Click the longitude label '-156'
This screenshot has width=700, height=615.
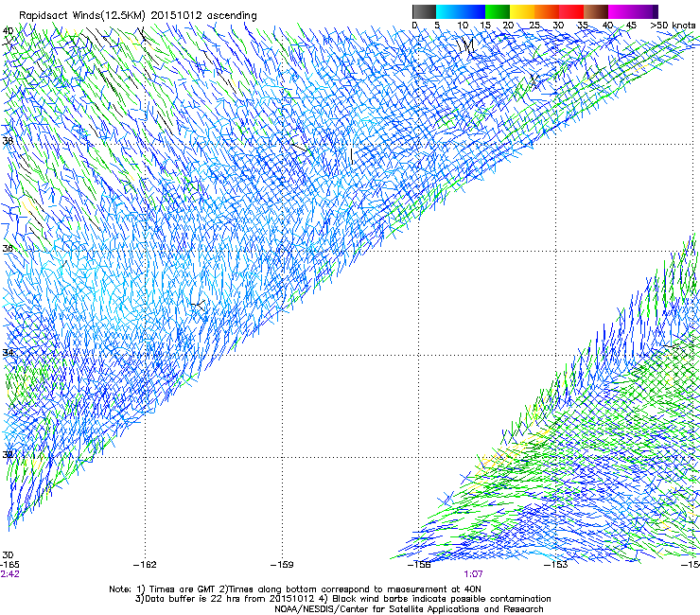click(x=419, y=565)
